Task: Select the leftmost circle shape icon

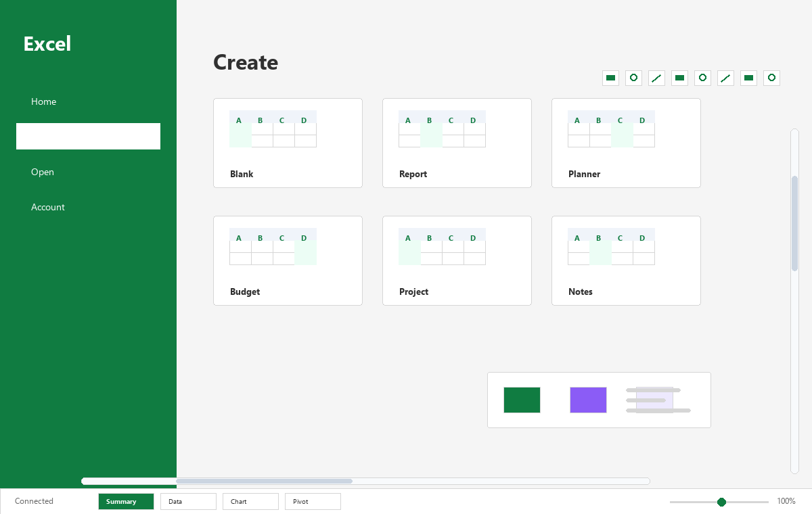Action: (x=634, y=78)
